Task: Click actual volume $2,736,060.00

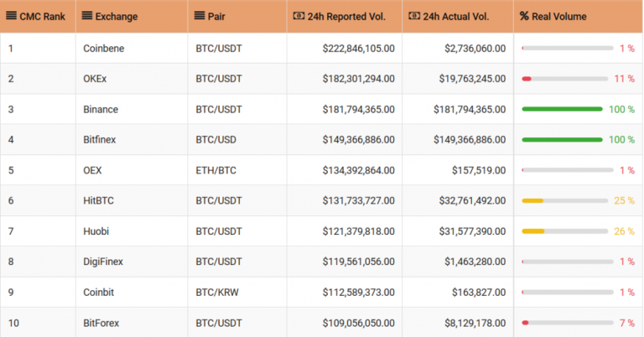Action: click(475, 49)
